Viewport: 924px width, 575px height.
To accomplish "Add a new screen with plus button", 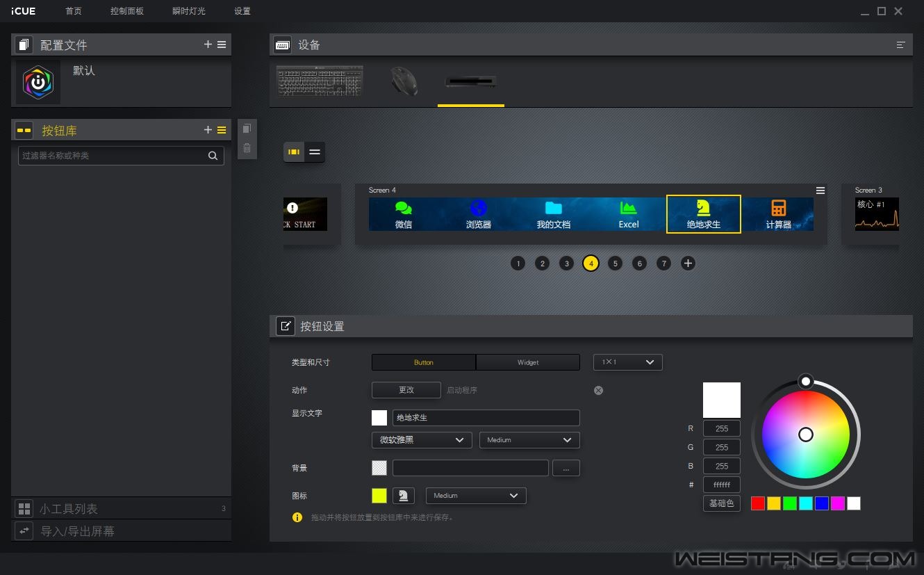I will coord(688,263).
